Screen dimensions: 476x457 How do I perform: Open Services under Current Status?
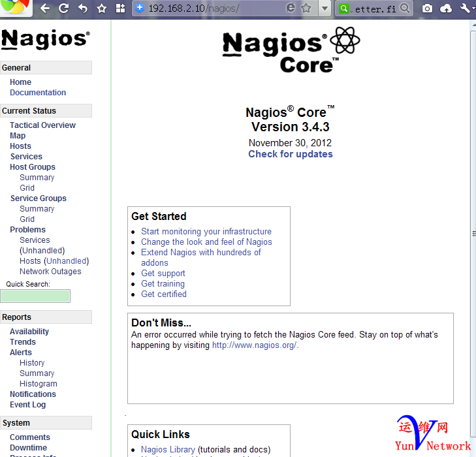click(x=26, y=157)
